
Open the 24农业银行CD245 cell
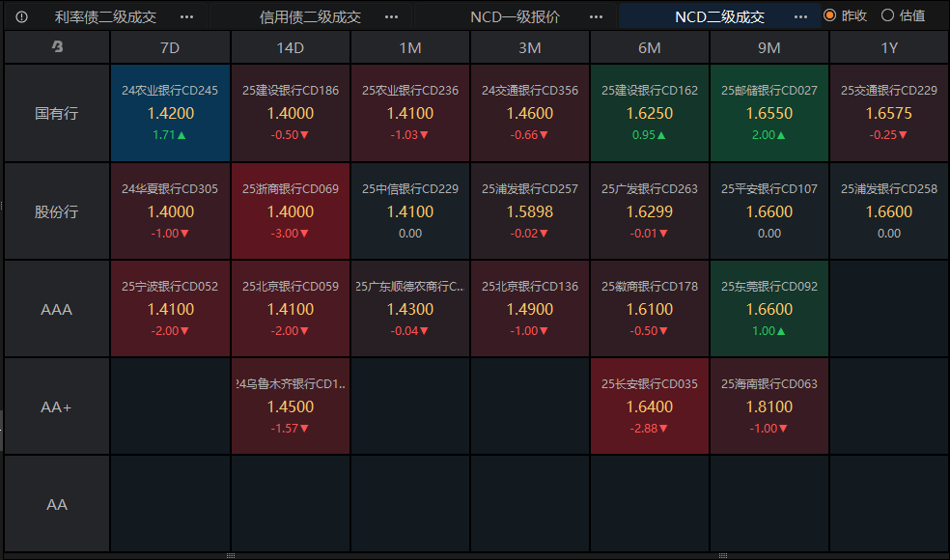(x=170, y=113)
